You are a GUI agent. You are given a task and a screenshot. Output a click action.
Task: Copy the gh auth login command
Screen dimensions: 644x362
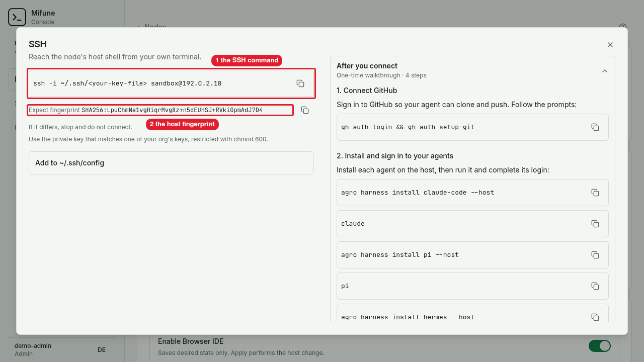click(595, 127)
